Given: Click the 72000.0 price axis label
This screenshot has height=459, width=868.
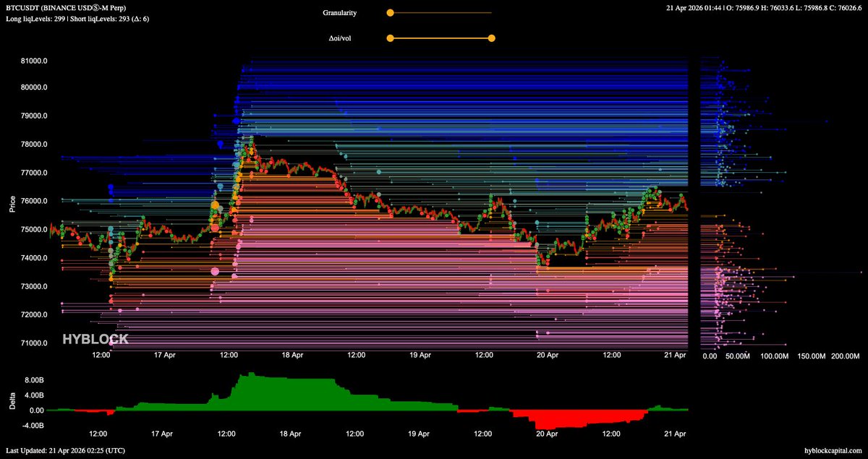Looking at the screenshot, I should click(34, 315).
